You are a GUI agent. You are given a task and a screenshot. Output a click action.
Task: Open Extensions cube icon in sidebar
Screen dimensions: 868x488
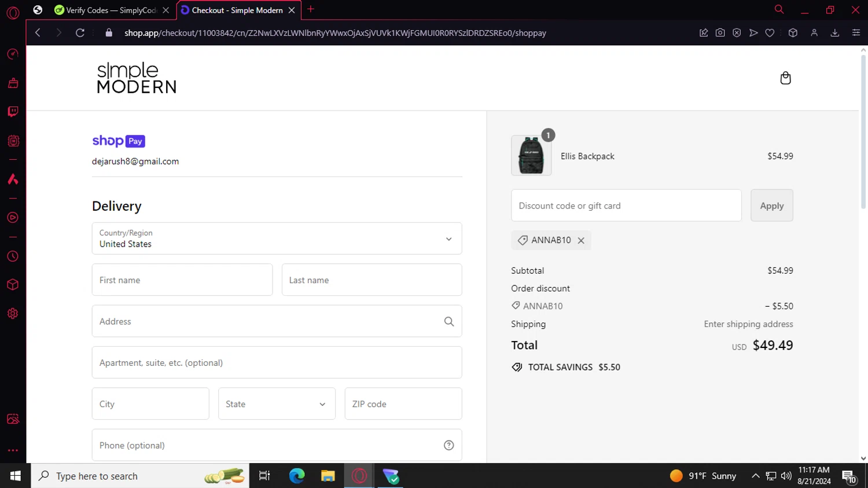click(13, 285)
